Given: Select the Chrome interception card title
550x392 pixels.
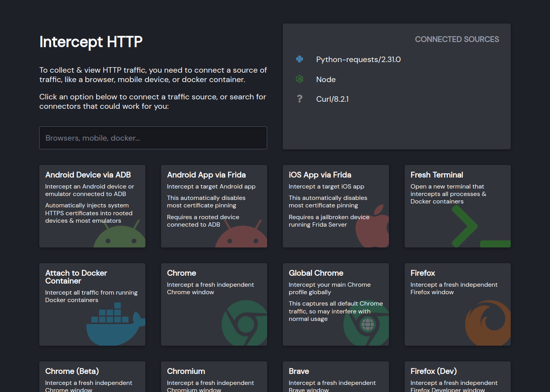Looking at the screenshot, I should tap(181, 273).
